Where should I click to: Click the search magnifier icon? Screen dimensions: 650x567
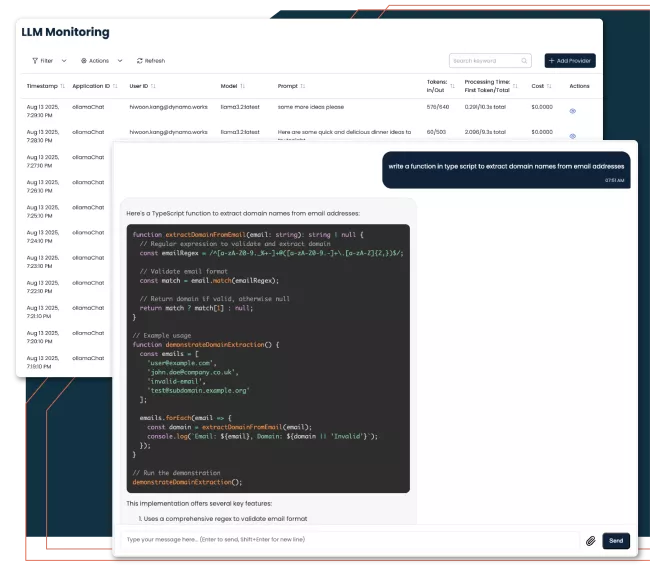point(524,61)
